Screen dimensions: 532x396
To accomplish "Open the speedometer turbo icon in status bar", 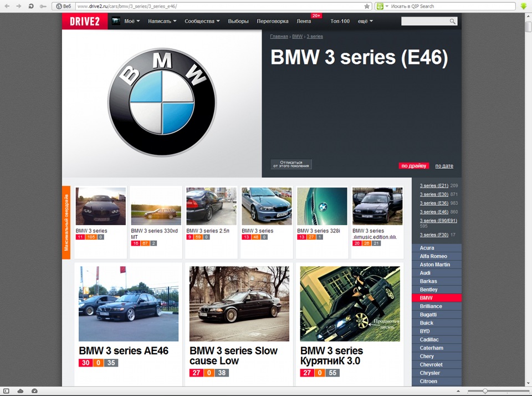I will pos(34,391).
